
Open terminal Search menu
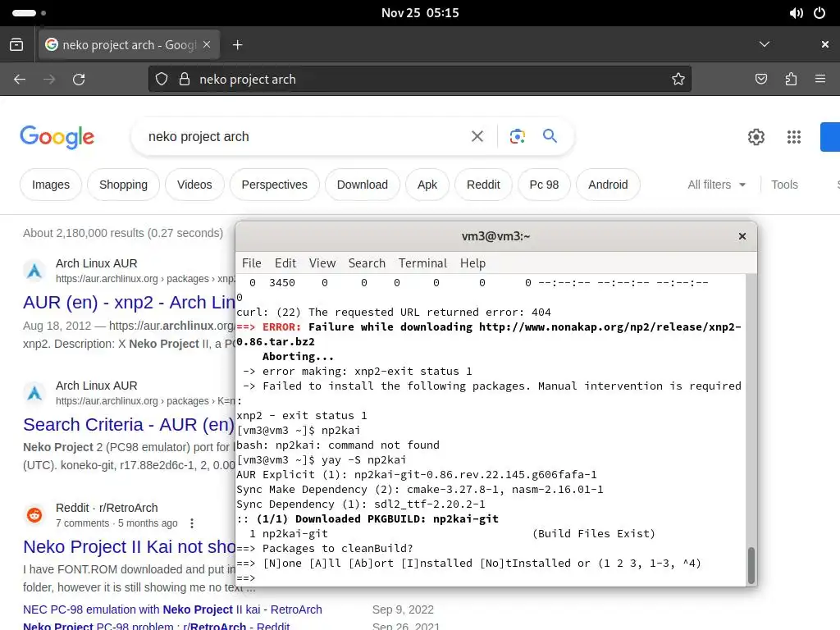coord(367,263)
